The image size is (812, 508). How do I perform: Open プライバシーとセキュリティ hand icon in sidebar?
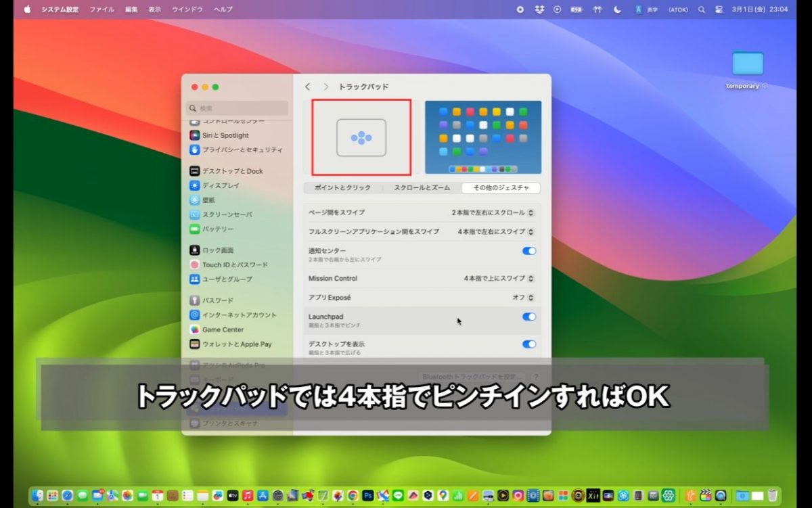tap(195, 149)
